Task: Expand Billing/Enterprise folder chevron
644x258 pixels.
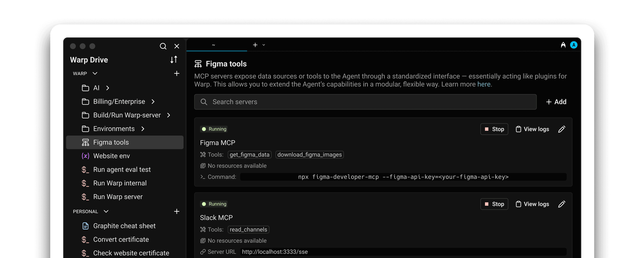Action: tap(153, 101)
